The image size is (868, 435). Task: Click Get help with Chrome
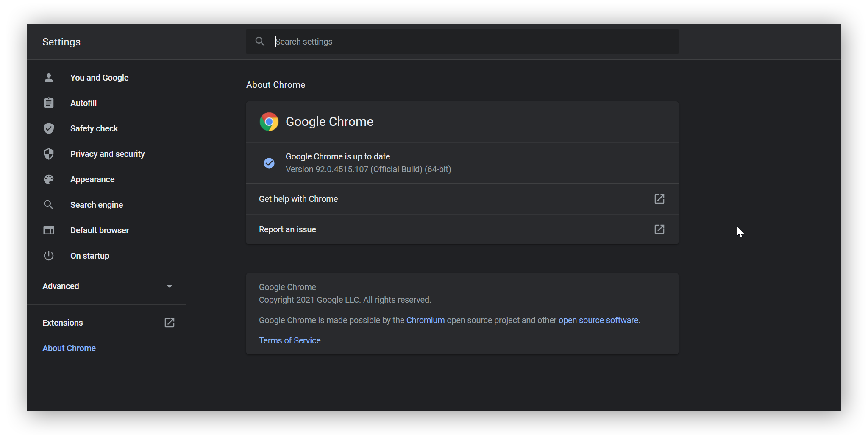[x=298, y=198]
